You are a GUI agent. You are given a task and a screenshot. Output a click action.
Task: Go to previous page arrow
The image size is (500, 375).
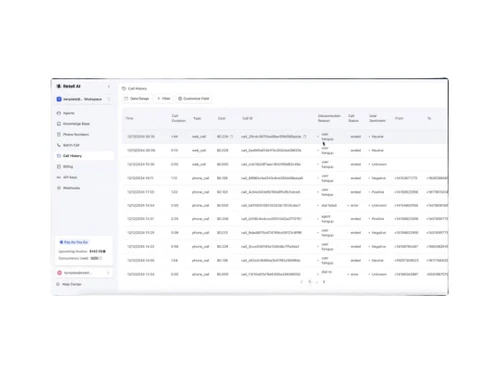pos(302,282)
